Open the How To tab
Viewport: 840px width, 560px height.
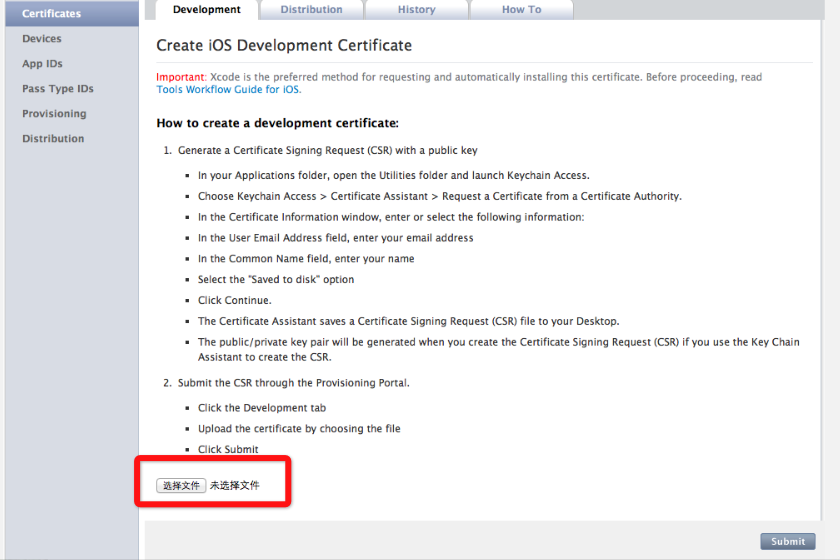[x=521, y=10]
